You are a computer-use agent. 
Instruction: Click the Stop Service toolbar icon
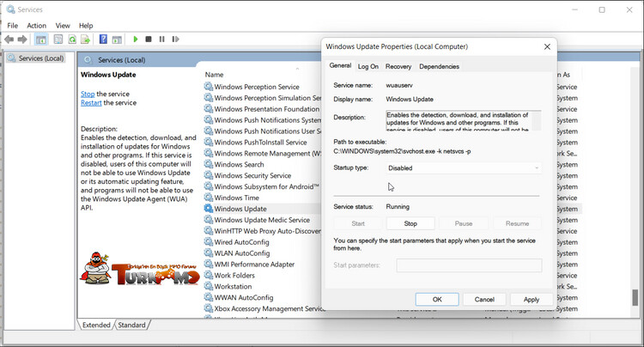[x=149, y=40]
